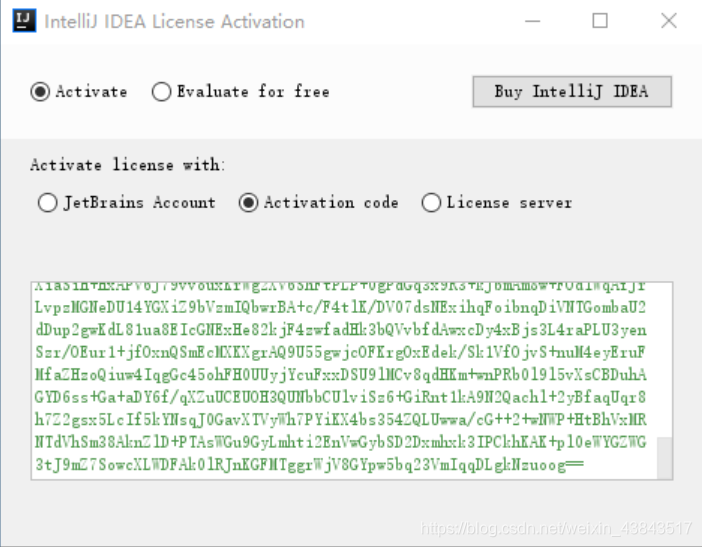Click code line starting with 'LvpzMGNeDU14'
The image size is (702, 547).
[340, 308]
